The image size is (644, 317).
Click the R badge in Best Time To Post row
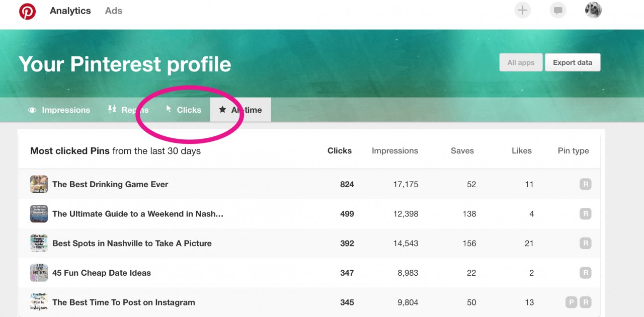[x=585, y=302]
